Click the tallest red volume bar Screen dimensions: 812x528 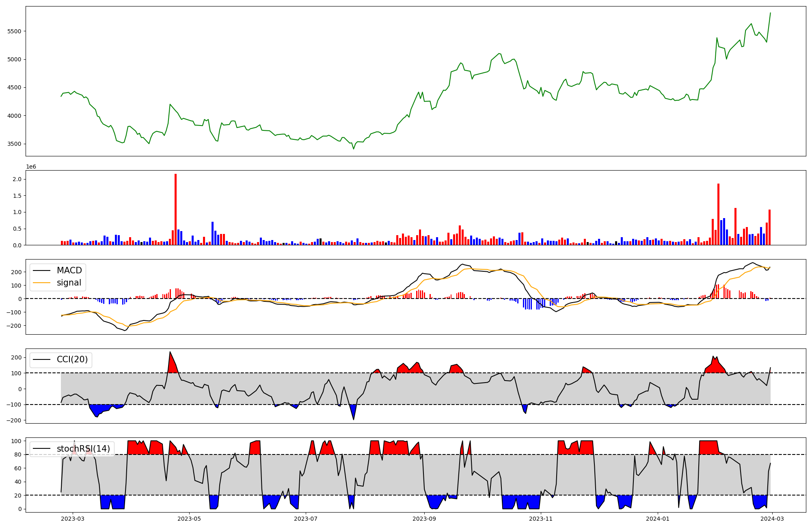[175, 209]
